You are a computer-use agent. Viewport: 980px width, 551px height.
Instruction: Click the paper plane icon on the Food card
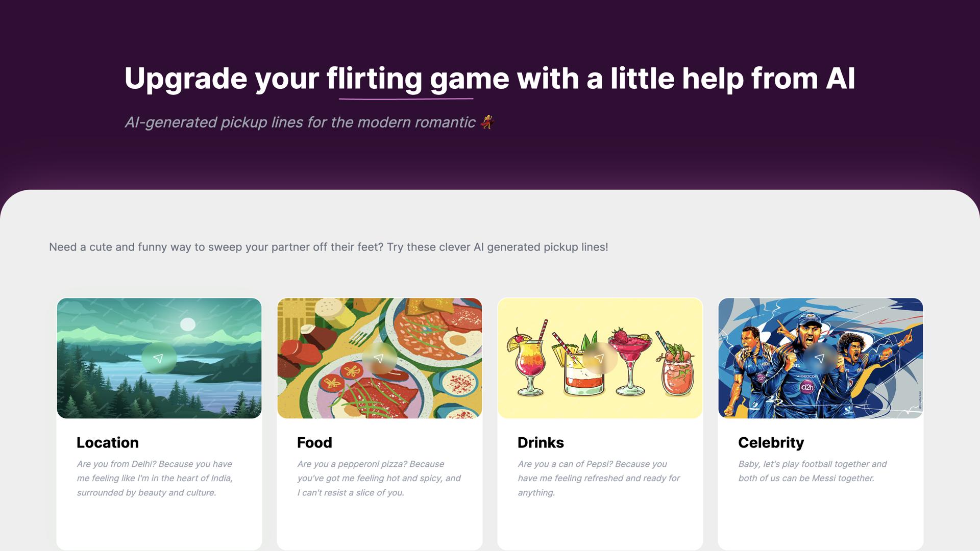[x=380, y=358]
